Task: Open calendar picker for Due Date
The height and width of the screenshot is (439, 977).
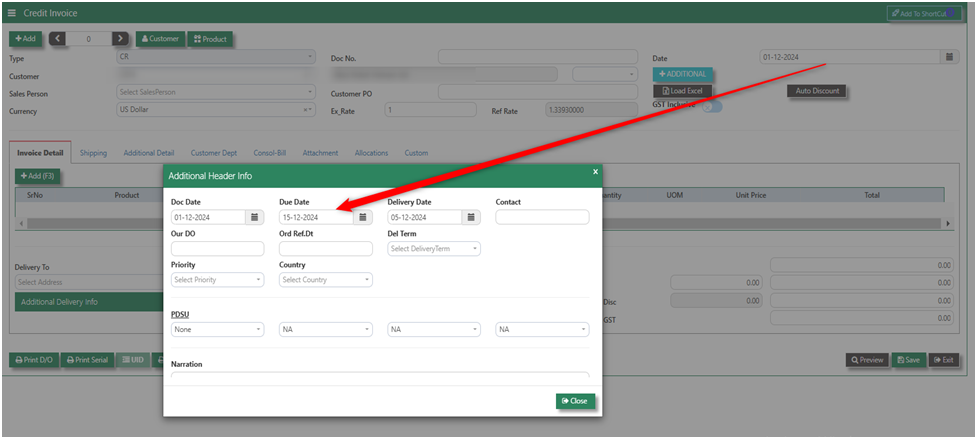Action: coord(363,217)
